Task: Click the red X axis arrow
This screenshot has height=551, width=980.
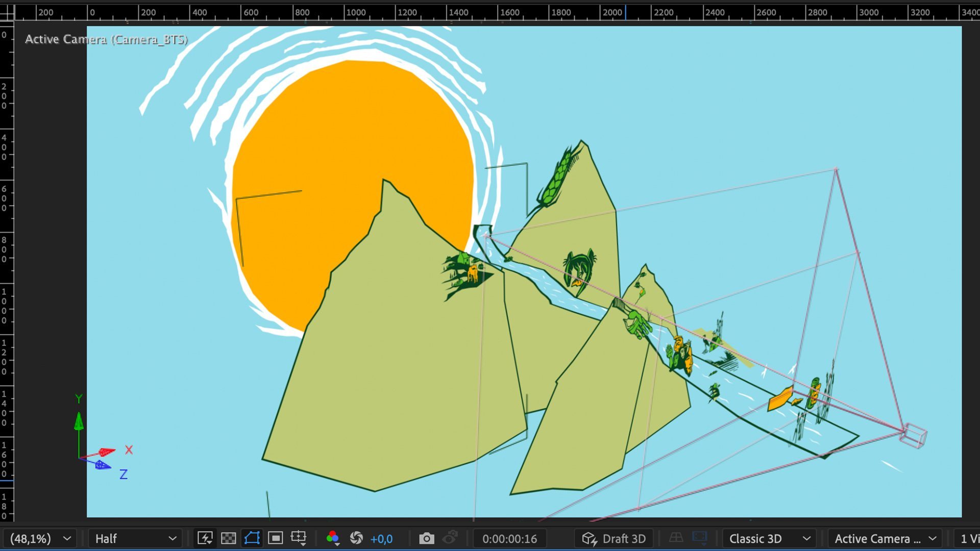Action: (107, 452)
